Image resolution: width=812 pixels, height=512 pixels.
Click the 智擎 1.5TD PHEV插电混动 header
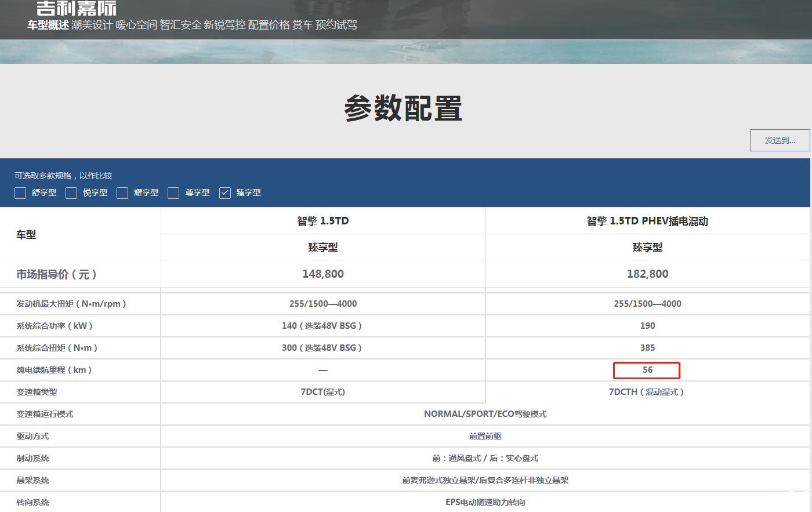[x=647, y=221]
